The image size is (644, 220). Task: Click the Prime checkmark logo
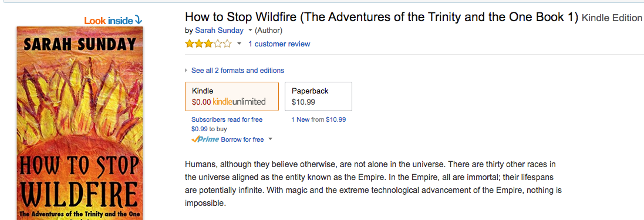click(205, 139)
